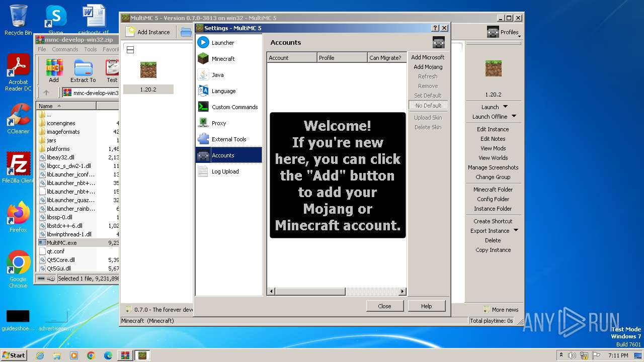This screenshot has height=362, width=644.
Task: Open CCleaner desktop icon
Action: pyautogui.click(x=18, y=119)
